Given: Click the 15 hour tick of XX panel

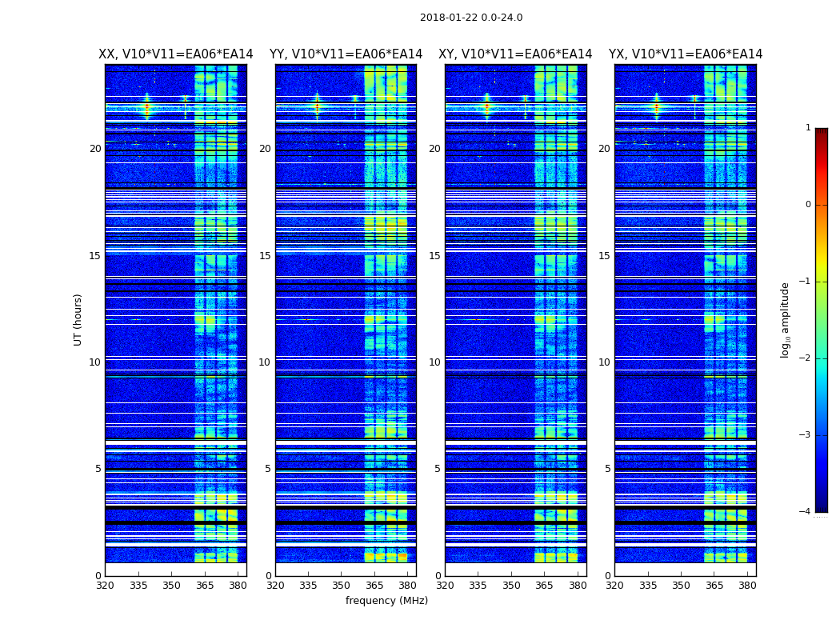Looking at the screenshot, I should click(x=95, y=256).
